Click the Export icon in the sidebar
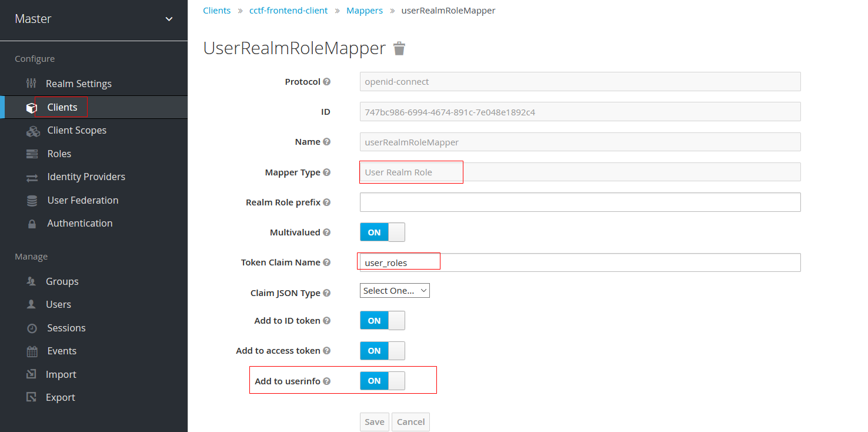This screenshot has width=868, height=432. [31, 397]
